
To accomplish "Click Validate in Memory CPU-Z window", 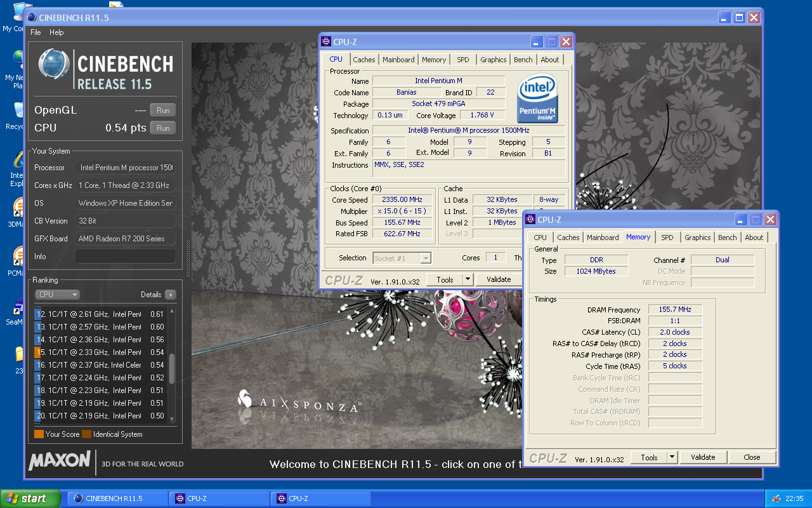I will 703,457.
